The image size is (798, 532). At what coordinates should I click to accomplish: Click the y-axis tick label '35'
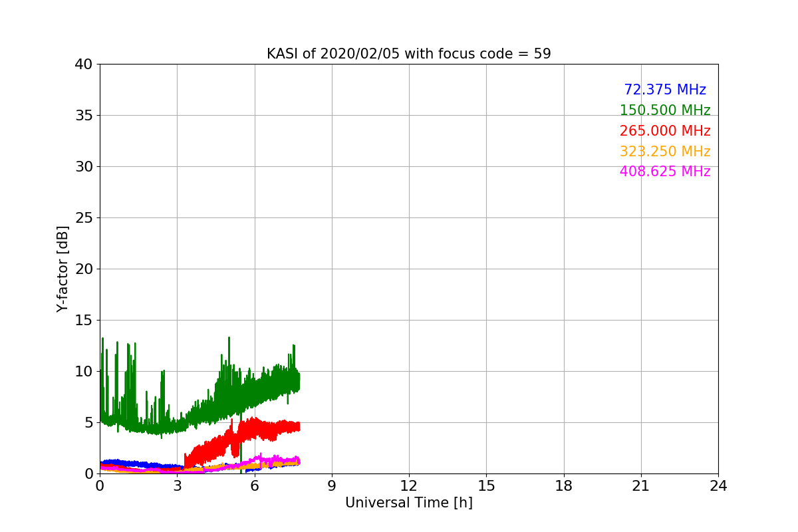pos(84,116)
